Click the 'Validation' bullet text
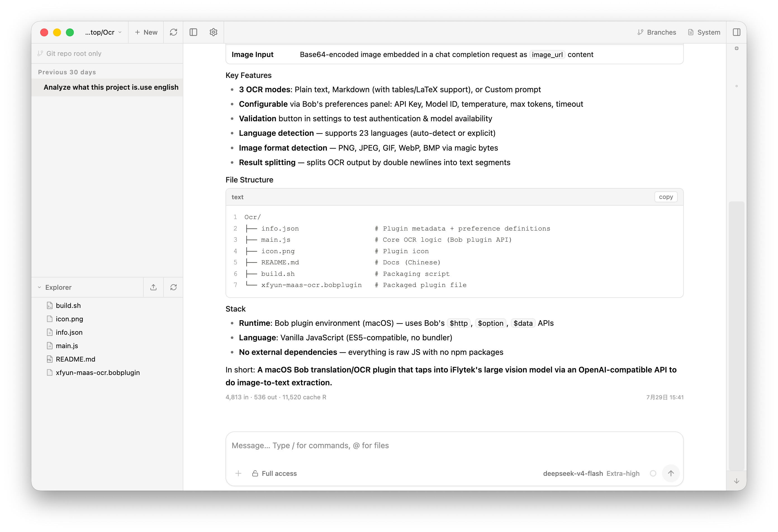778x532 pixels. pos(366,118)
